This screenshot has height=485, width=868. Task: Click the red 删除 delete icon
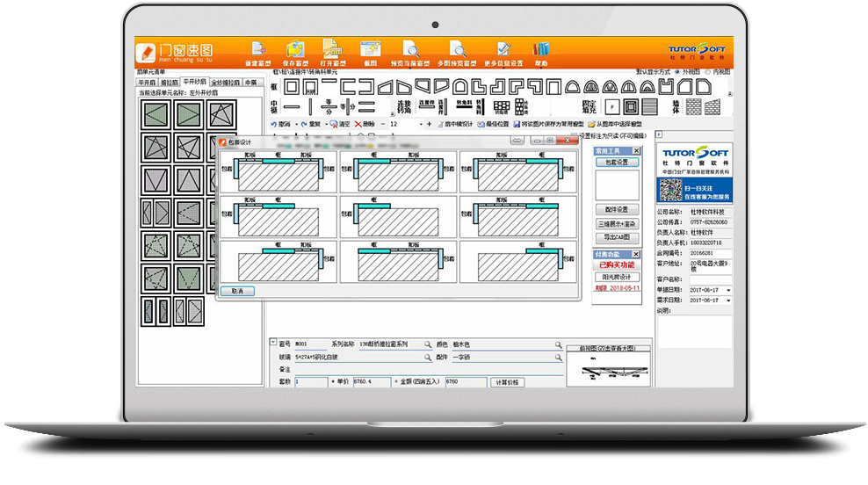(x=358, y=124)
